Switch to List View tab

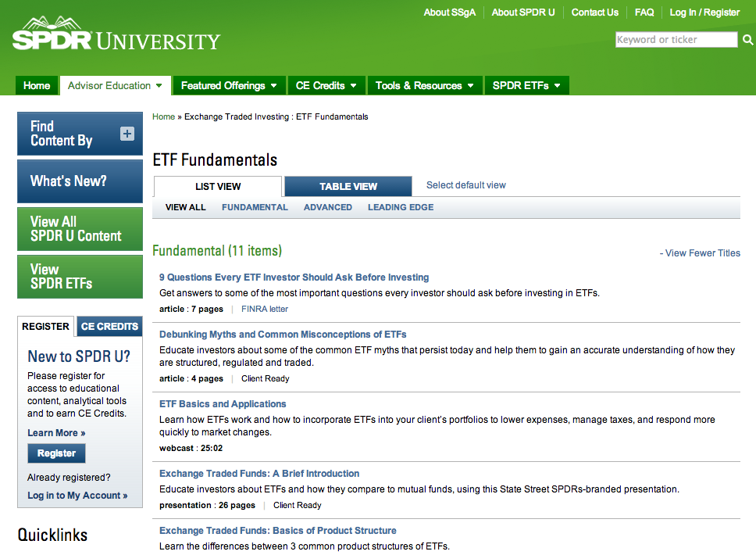[218, 186]
